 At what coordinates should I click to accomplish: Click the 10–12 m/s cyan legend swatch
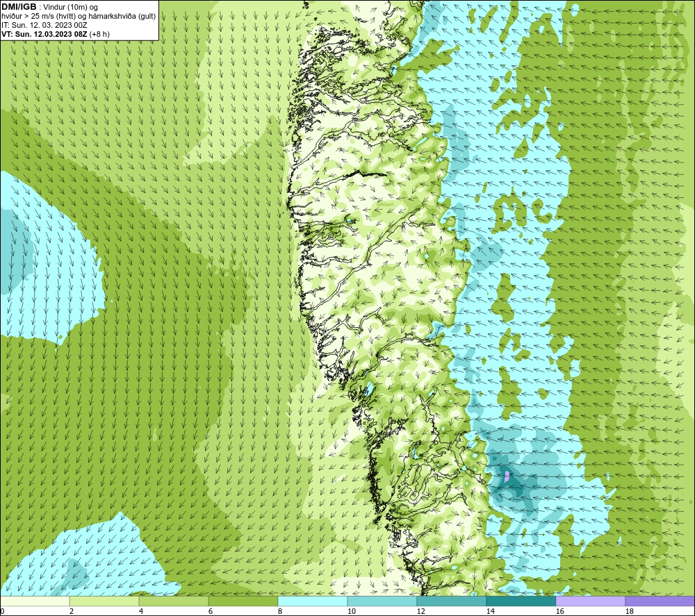[x=382, y=601]
